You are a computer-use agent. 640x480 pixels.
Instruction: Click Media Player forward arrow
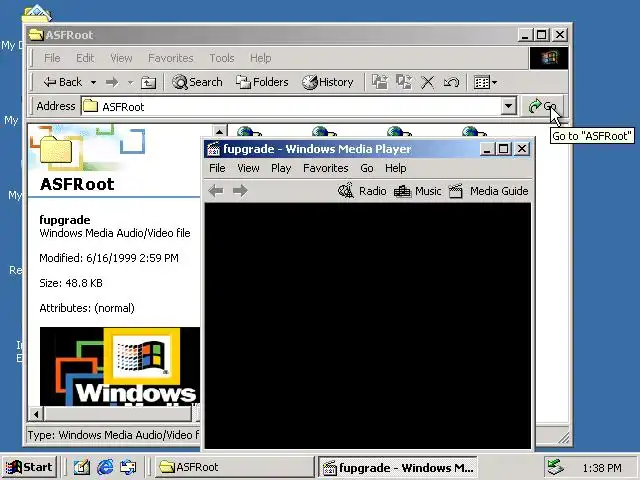tap(240, 191)
